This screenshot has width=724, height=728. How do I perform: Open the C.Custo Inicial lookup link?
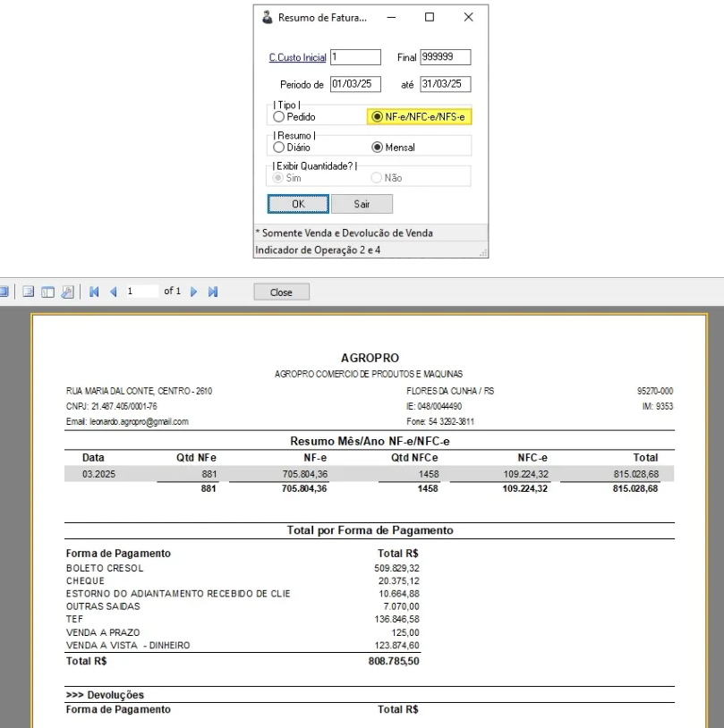pos(297,57)
